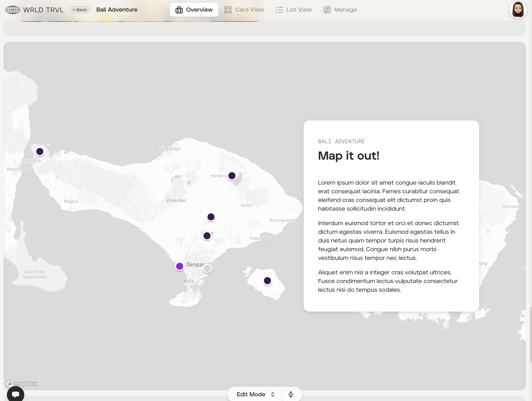This screenshot has width=532, height=401.
Task: Click the collapse-lines icon beside Edit Mode
Action: coord(291,394)
